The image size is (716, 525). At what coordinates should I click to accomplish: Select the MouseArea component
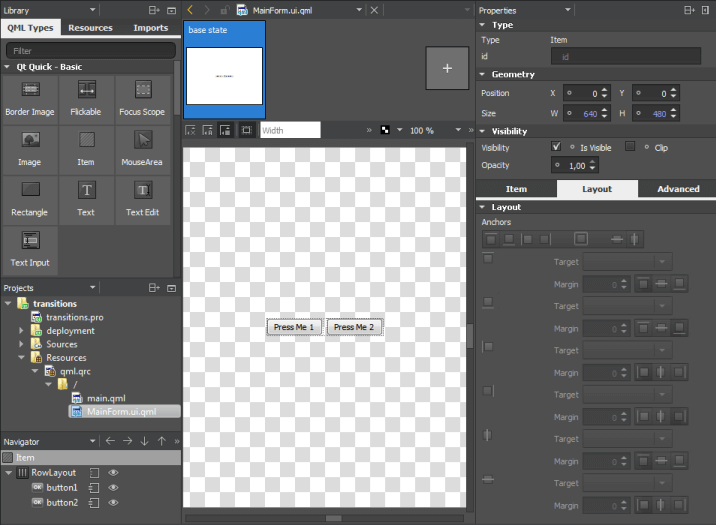click(x=142, y=150)
